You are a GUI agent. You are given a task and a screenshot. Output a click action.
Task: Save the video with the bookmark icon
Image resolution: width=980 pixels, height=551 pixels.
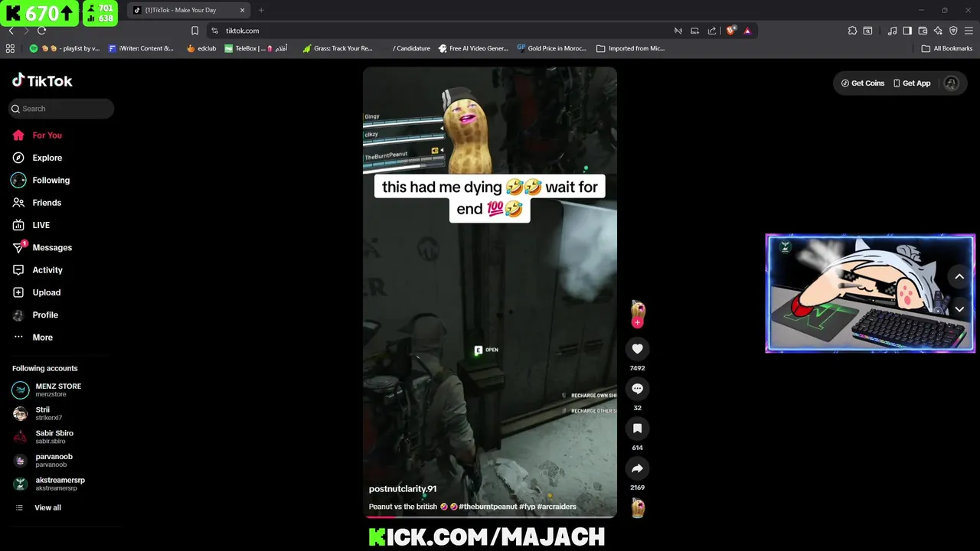click(637, 428)
